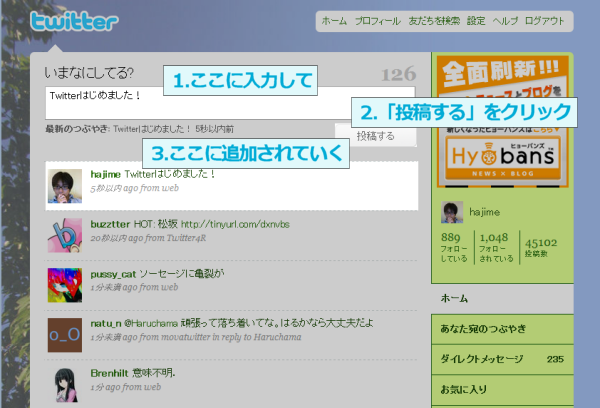This screenshot has width=600, height=408.
Task: Click the 20秒以内 ago timestamp under buzztter
Action: [117, 238]
